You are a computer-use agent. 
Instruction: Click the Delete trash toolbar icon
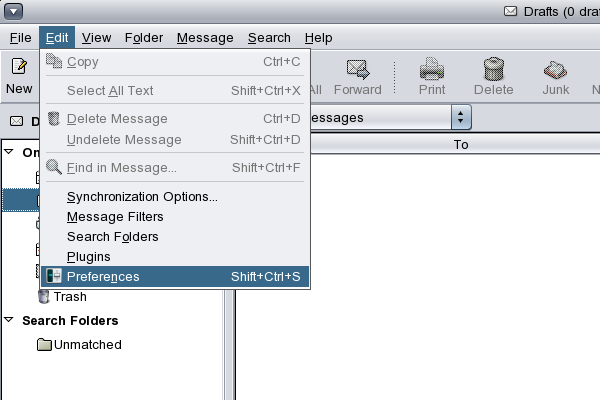[x=494, y=69]
